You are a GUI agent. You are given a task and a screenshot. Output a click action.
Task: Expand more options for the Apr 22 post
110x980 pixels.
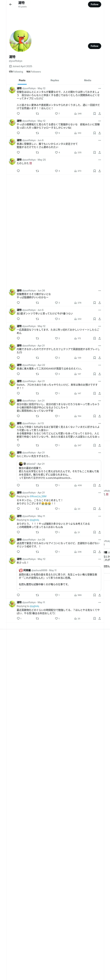pyautogui.click(x=99, y=365)
